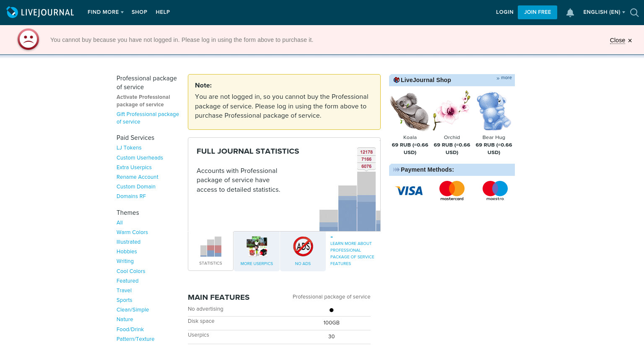644x345 pixels.
Task: Click the Orchid gift name
Action: [x=452, y=137]
